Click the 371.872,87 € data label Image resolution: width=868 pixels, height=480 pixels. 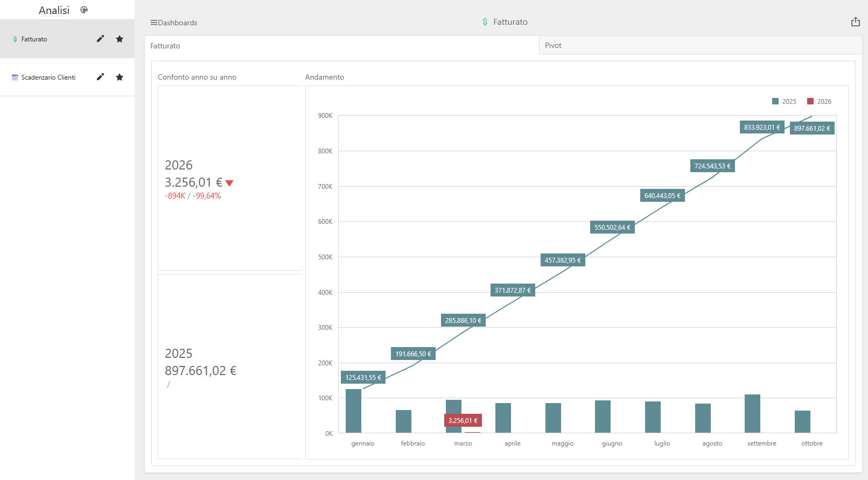513,290
